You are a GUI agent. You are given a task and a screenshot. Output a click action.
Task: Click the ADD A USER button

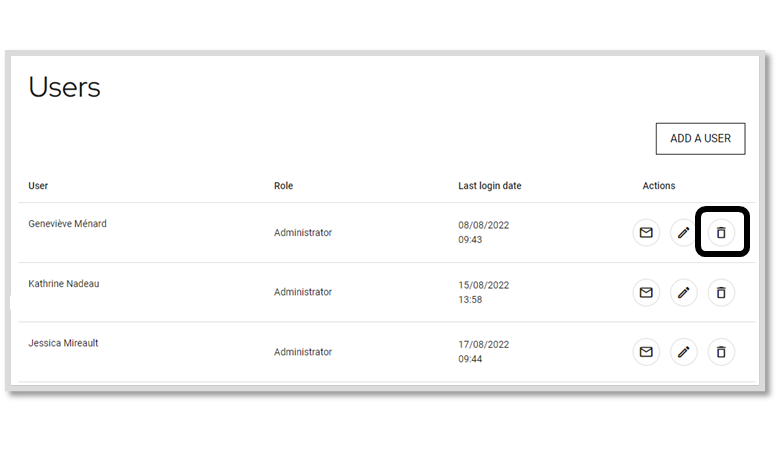tap(700, 138)
